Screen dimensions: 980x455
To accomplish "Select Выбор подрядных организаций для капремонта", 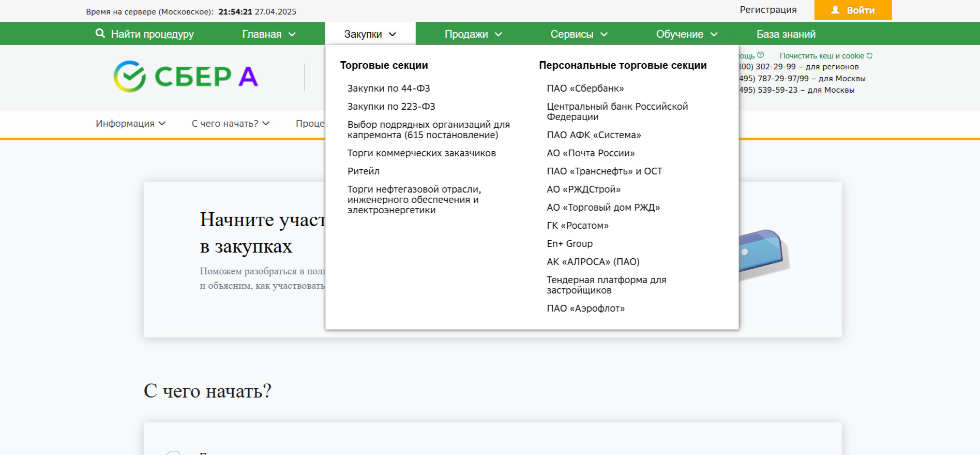I will 429,130.
